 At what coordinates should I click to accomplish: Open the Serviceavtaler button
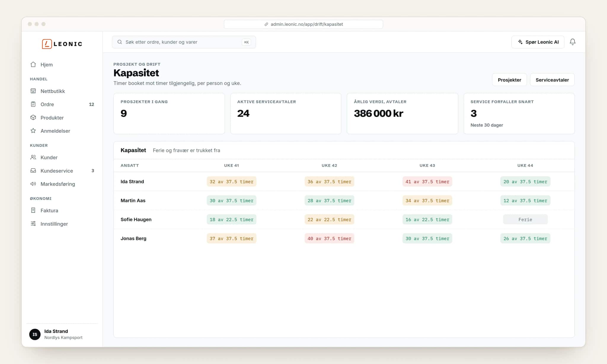(552, 80)
